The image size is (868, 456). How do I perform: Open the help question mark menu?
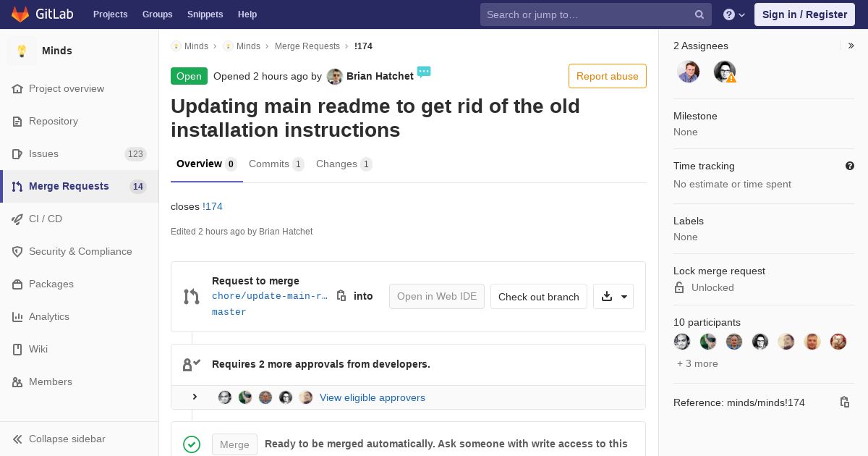[x=734, y=14]
